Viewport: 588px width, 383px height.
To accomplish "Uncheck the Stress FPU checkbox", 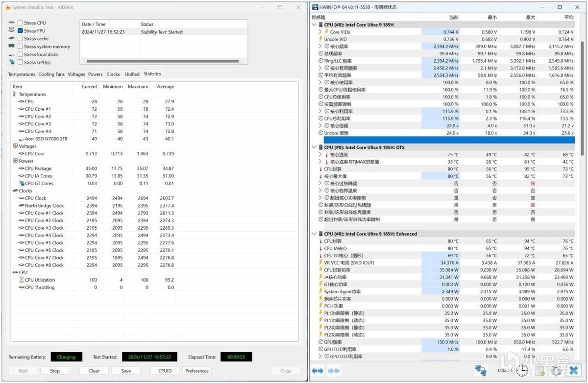I will pyautogui.click(x=20, y=30).
